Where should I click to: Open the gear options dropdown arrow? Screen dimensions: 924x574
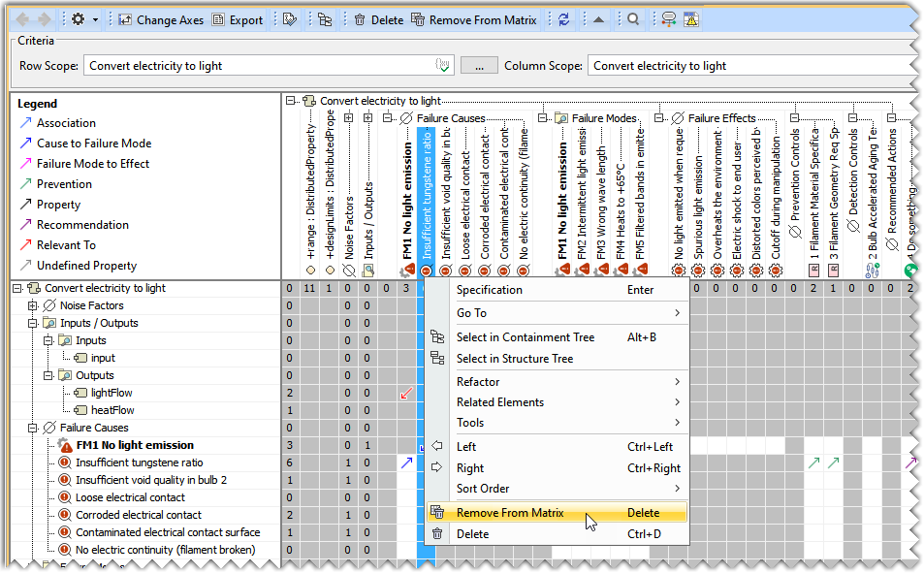pyautogui.click(x=95, y=19)
